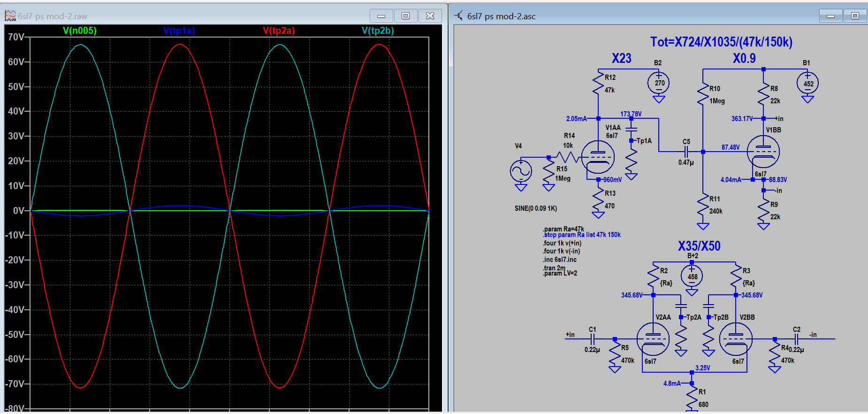Image resolution: width=868 pixels, height=414 pixels.
Task: Click the Tot=X724/X1035/(47k/150k) text
Action: pos(721,42)
